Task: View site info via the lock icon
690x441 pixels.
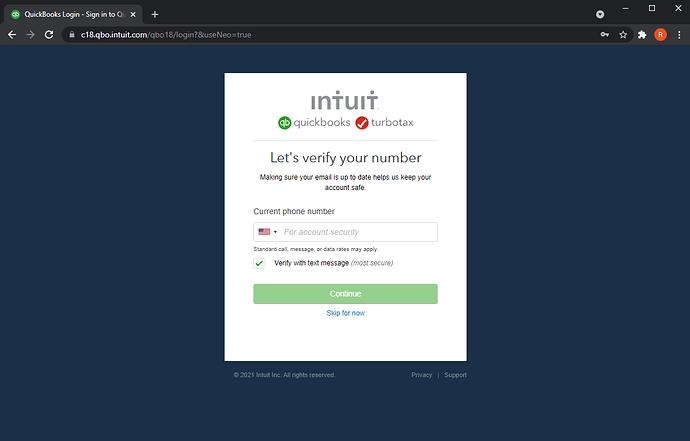Action: click(72, 34)
